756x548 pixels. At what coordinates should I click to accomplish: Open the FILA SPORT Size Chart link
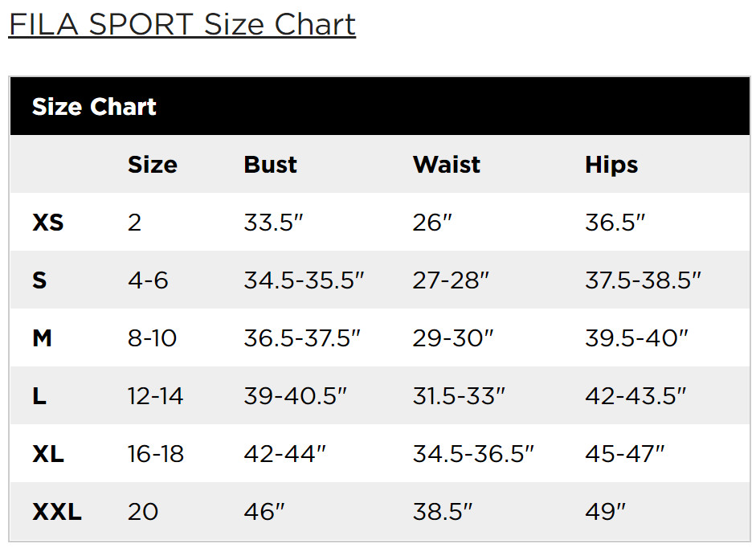[182, 24]
